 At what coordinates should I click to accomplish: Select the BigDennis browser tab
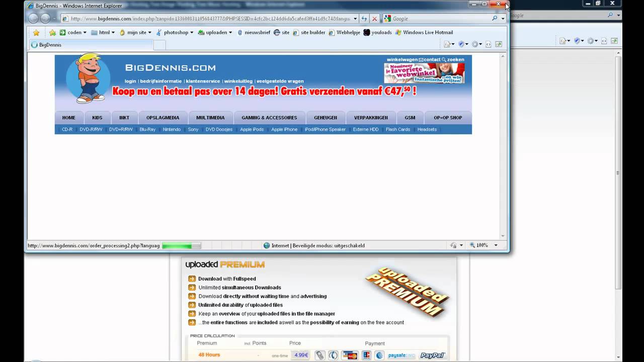[x=91, y=45]
